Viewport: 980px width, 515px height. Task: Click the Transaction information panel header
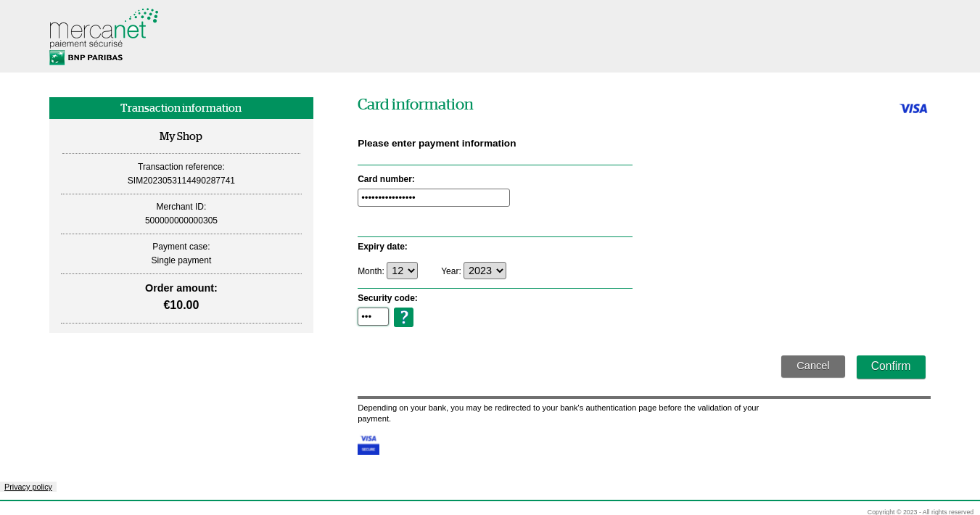181,108
